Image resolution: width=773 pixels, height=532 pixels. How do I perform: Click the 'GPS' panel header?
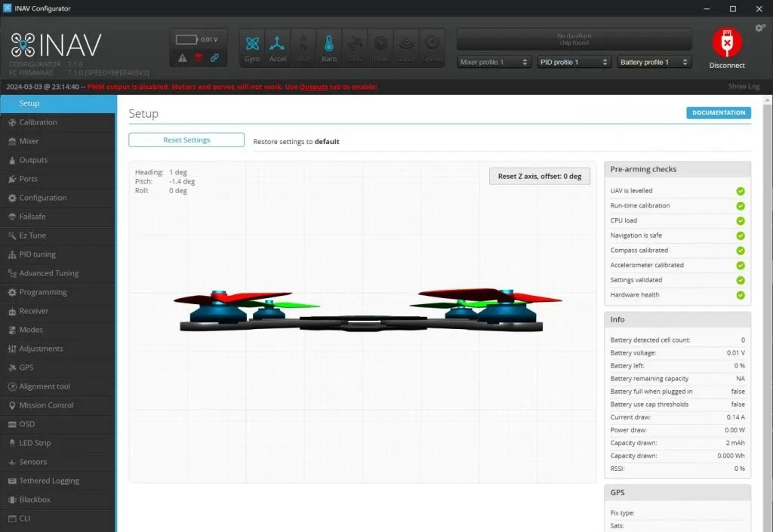(677, 493)
